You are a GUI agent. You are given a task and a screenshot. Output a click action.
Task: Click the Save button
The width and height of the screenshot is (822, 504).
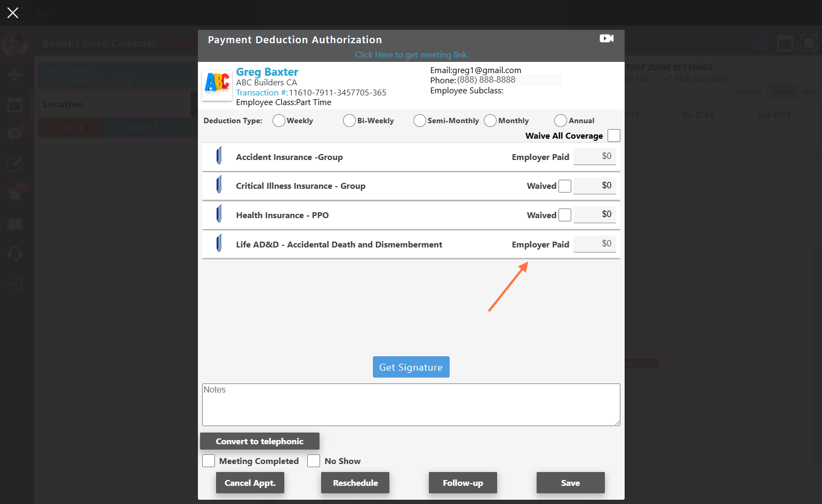pyautogui.click(x=571, y=483)
